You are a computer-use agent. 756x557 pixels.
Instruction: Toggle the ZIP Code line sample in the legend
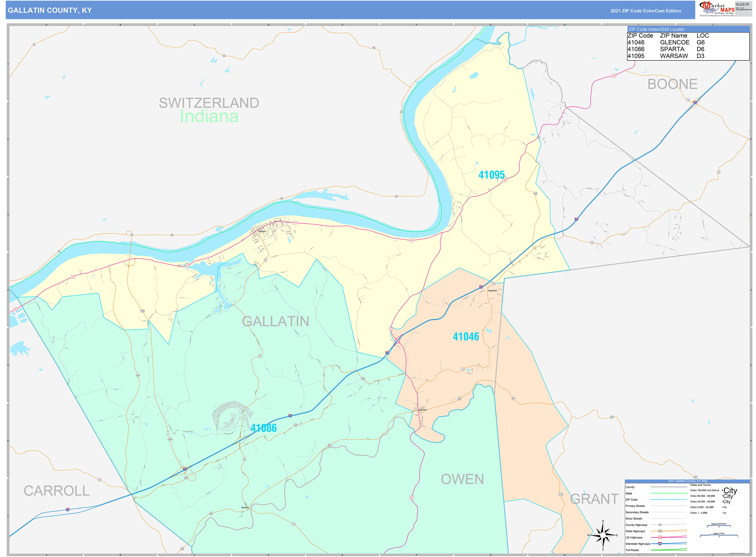pyautogui.click(x=669, y=500)
